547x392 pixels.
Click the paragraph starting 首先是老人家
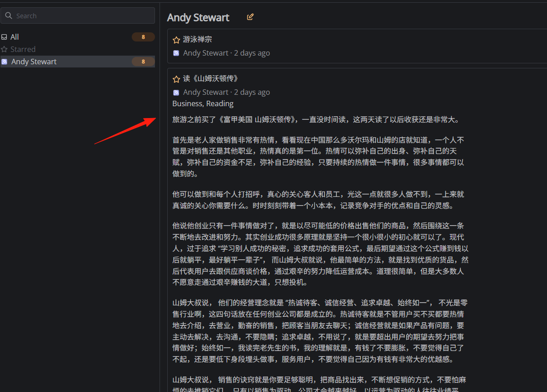pyautogui.click(x=319, y=157)
